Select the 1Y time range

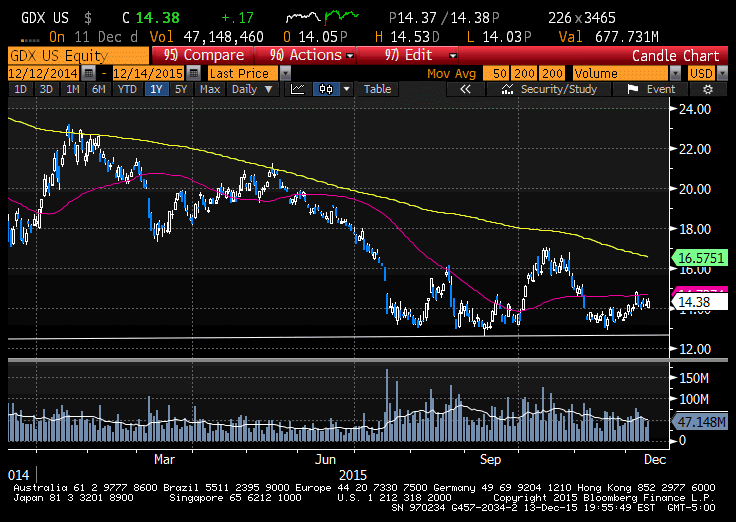[156, 89]
